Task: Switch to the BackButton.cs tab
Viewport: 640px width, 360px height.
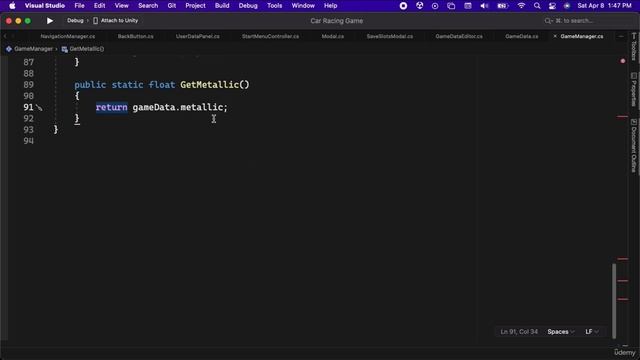Action: pyautogui.click(x=136, y=36)
